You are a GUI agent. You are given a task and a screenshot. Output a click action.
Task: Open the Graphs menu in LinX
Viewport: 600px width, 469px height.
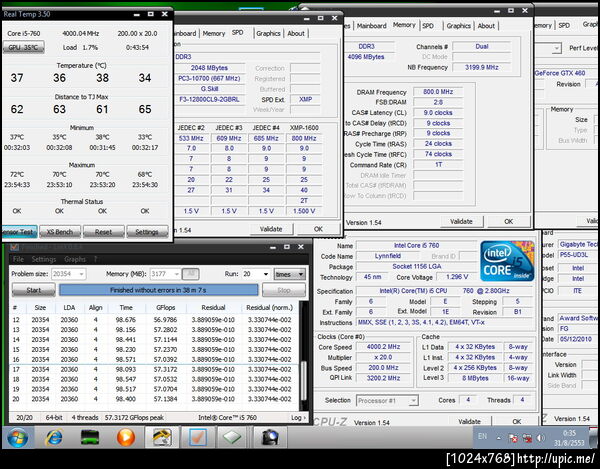pyautogui.click(x=75, y=259)
